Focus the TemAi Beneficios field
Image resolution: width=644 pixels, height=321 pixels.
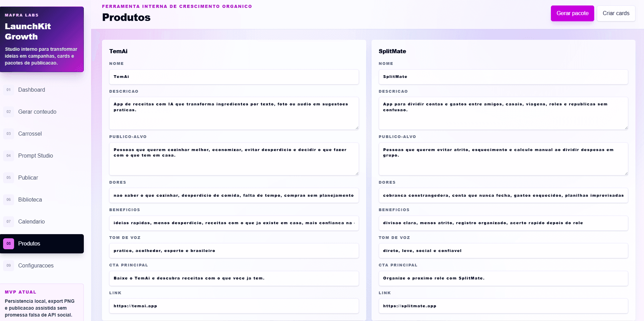coord(234,223)
